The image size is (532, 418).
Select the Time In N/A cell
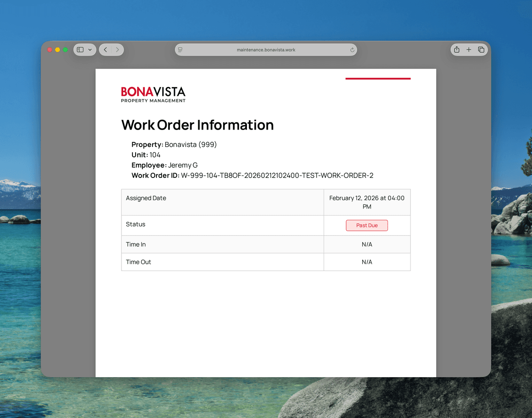(x=367, y=244)
